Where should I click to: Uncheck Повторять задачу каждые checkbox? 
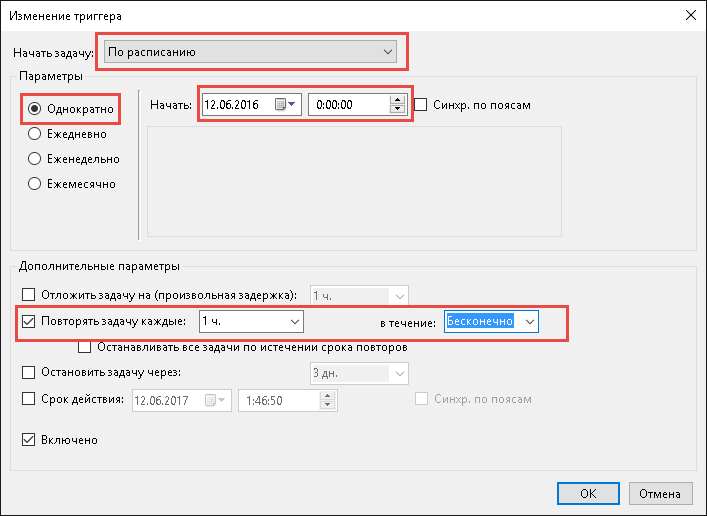click(x=28, y=322)
